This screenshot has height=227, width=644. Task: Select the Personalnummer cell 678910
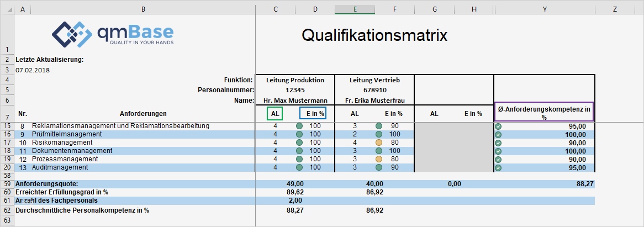pos(374,89)
